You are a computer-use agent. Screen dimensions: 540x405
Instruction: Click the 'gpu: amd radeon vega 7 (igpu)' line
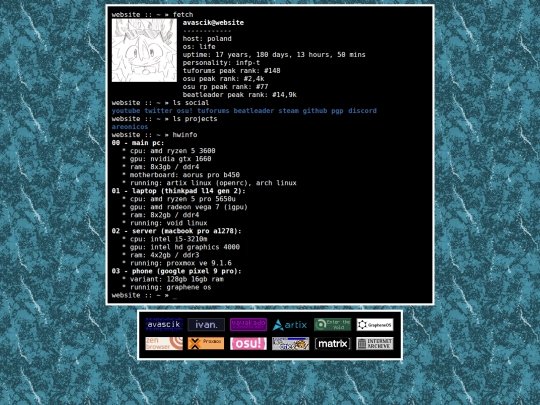[185, 207]
